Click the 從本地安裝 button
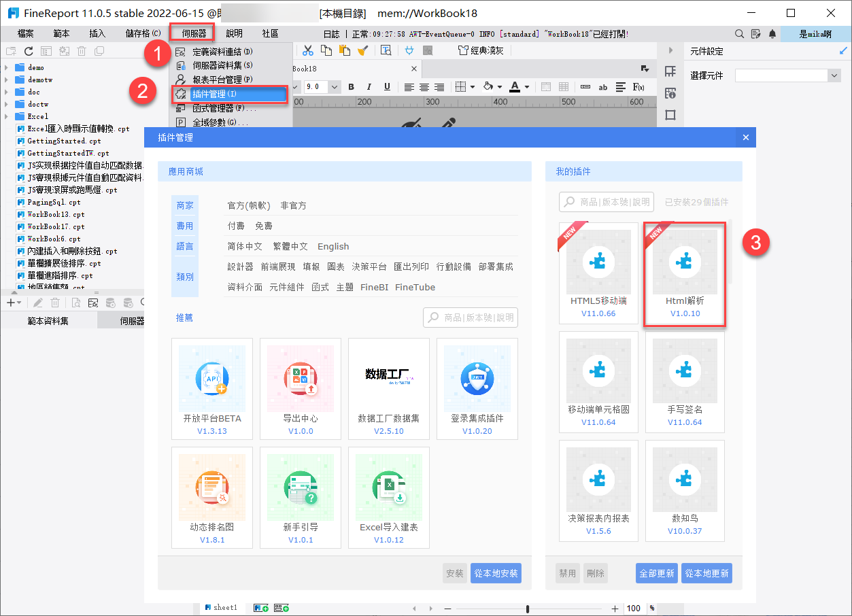Image resolution: width=852 pixels, height=616 pixels. 496,573
